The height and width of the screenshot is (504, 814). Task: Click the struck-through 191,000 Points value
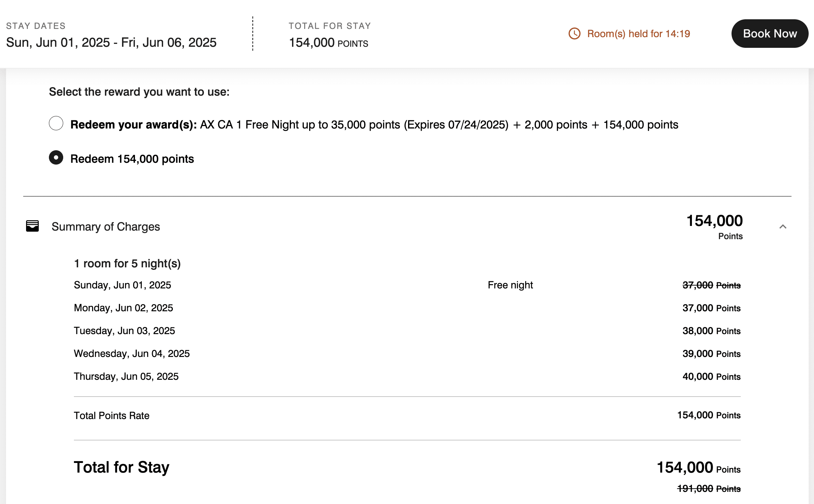pyautogui.click(x=709, y=489)
